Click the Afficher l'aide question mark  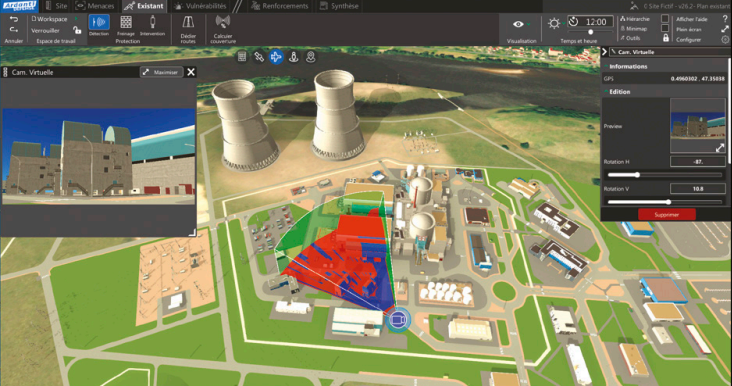click(x=725, y=19)
